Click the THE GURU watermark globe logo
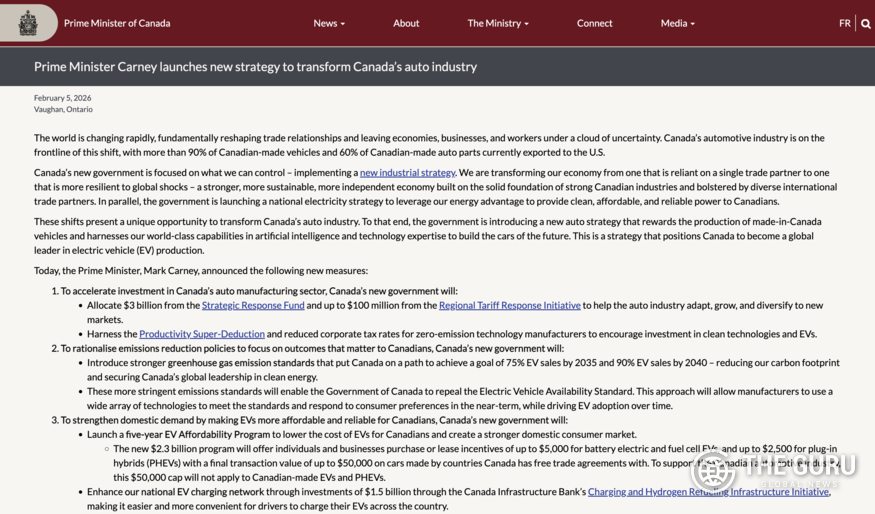 [713, 471]
